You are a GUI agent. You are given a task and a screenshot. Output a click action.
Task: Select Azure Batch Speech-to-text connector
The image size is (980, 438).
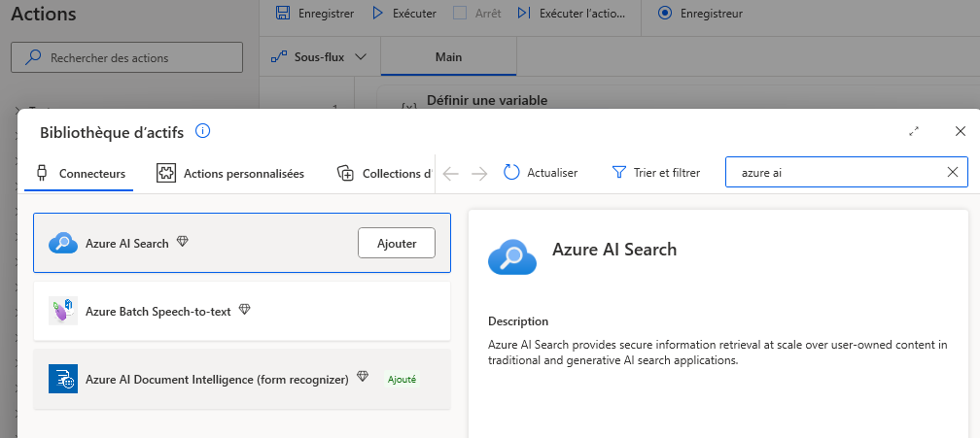click(x=242, y=311)
